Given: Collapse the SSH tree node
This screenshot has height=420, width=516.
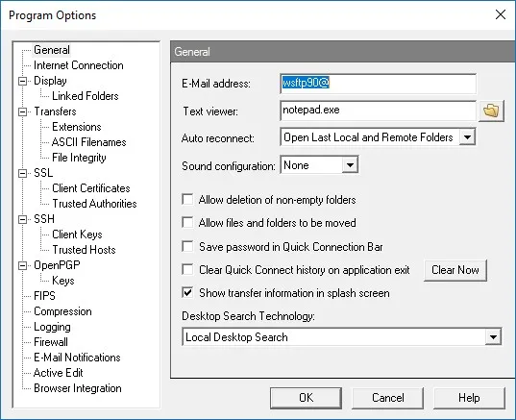Looking at the screenshot, I should pos(22,219).
